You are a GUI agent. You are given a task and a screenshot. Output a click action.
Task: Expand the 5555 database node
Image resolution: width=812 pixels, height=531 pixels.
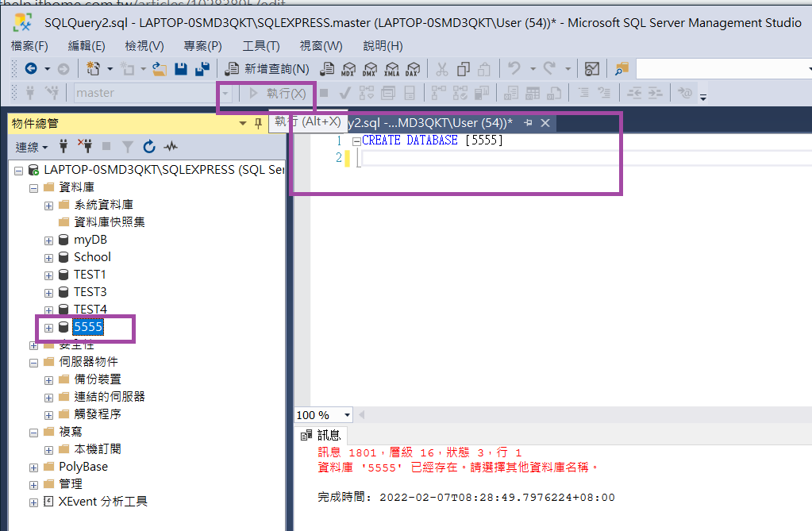click(48, 328)
